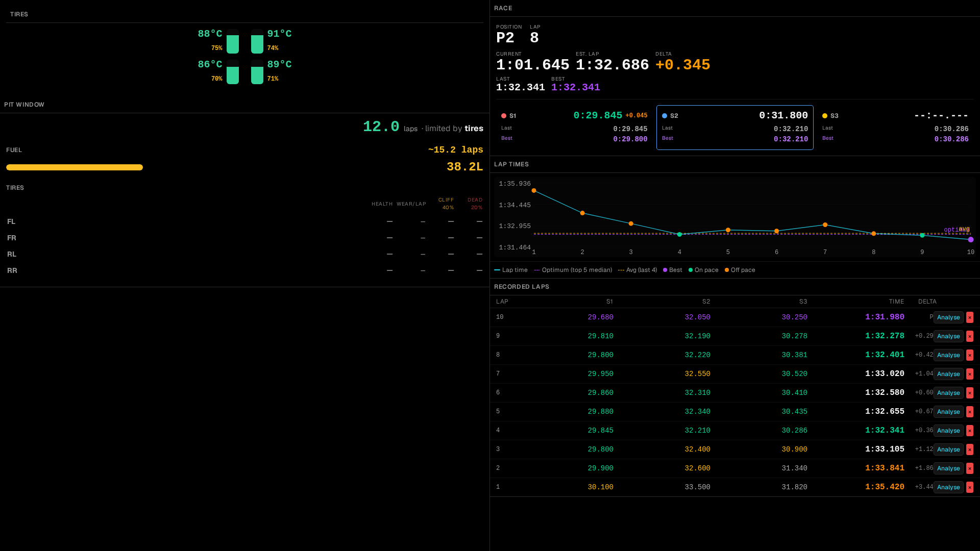The width and height of the screenshot is (980, 551).
Task: Click Analyse on the lap 7 row
Action: 948,374
